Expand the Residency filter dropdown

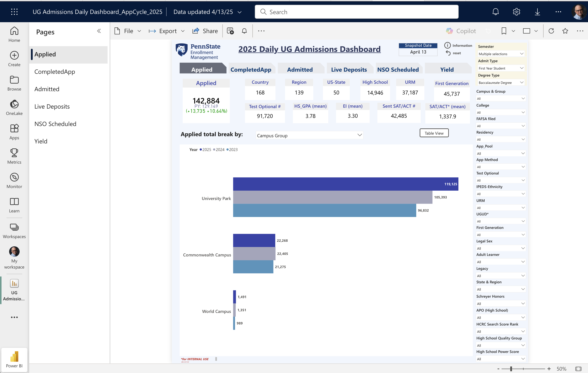500,139
